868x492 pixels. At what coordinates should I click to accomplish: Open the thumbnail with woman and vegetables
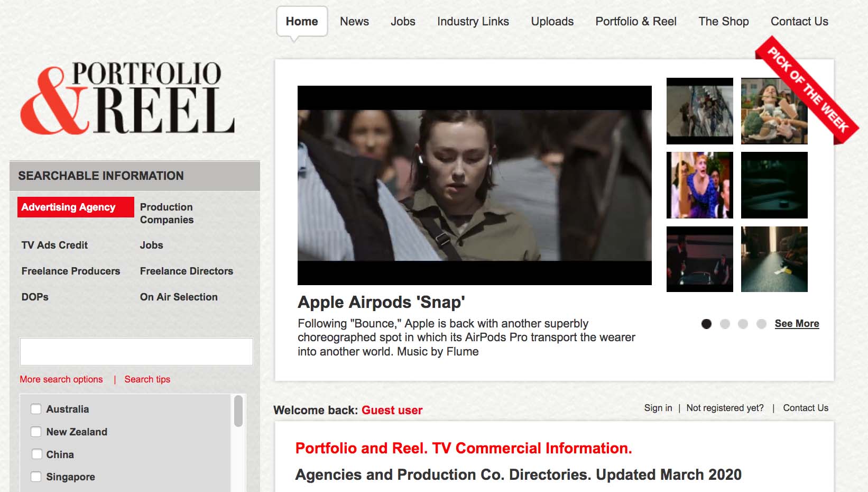(774, 111)
